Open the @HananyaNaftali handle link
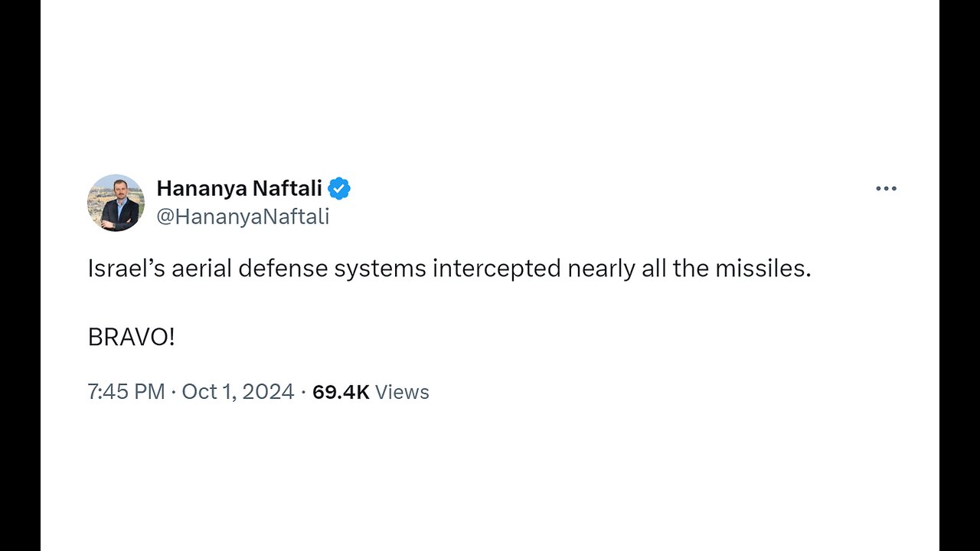This screenshot has height=551, width=980. pos(243,217)
